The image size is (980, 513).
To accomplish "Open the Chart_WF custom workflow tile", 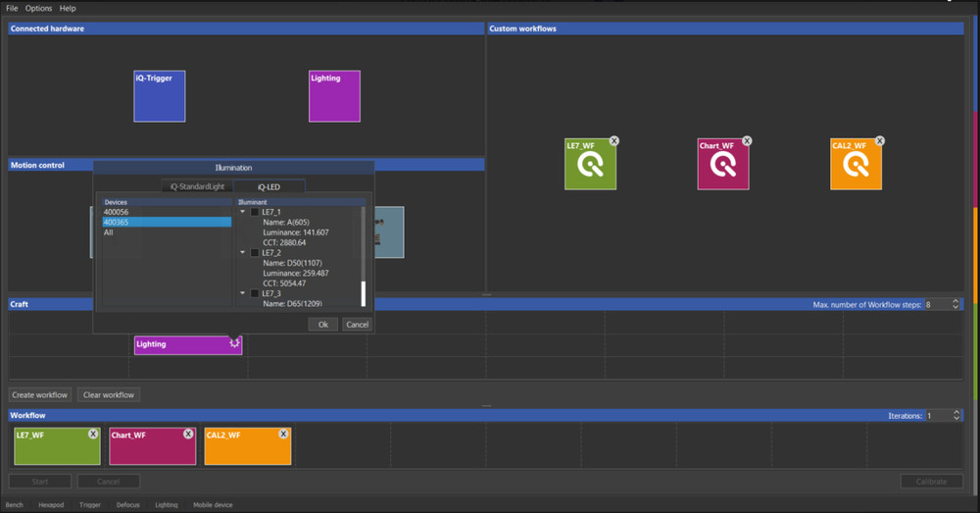I will coord(723,165).
